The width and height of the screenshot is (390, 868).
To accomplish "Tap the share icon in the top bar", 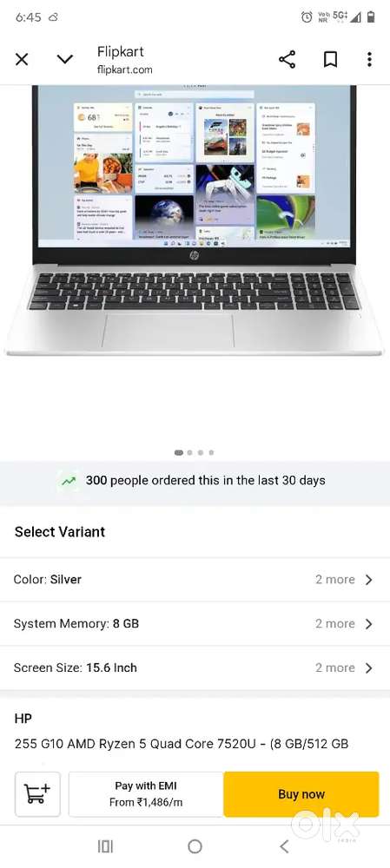I will [x=287, y=59].
